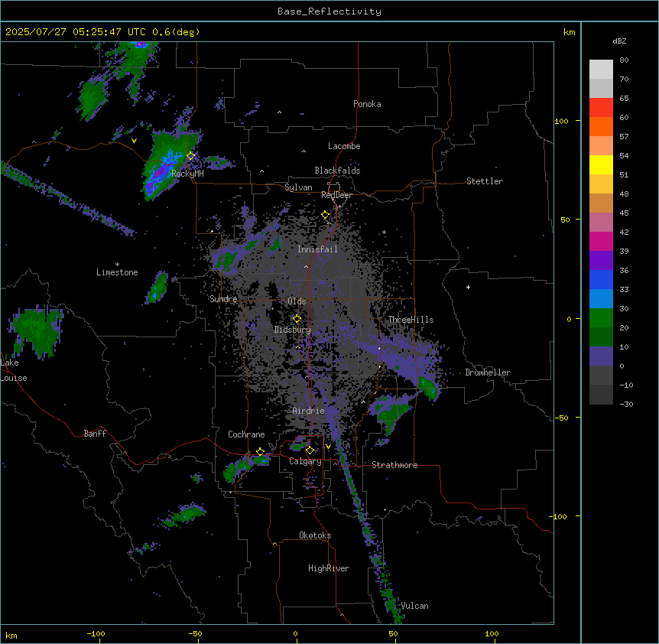Click the asterisk marker east of Innisfail

click(x=384, y=233)
